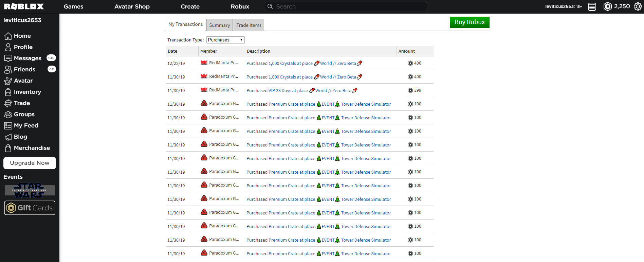Click the leviticus2653 username in sidebar
This screenshot has width=644, height=262.
[22, 20]
